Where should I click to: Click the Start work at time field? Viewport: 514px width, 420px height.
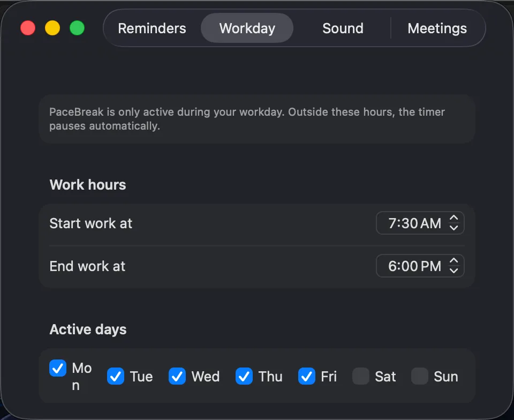[x=420, y=223]
